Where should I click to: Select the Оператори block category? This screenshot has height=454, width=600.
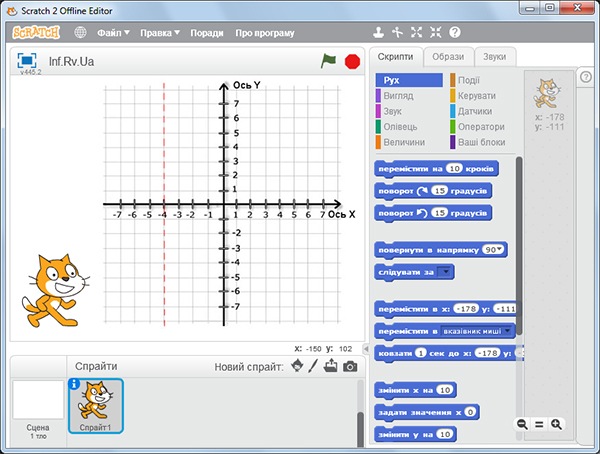click(x=481, y=127)
